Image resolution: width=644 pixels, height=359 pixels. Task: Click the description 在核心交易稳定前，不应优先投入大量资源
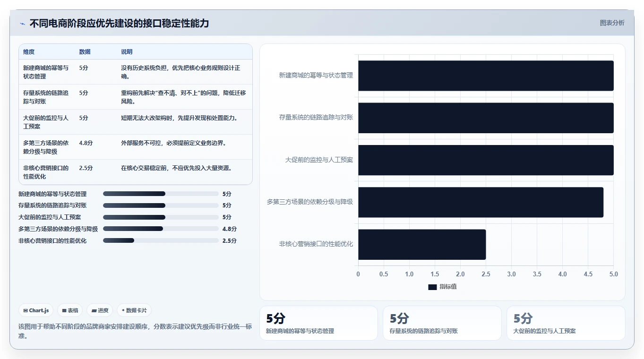pos(176,168)
